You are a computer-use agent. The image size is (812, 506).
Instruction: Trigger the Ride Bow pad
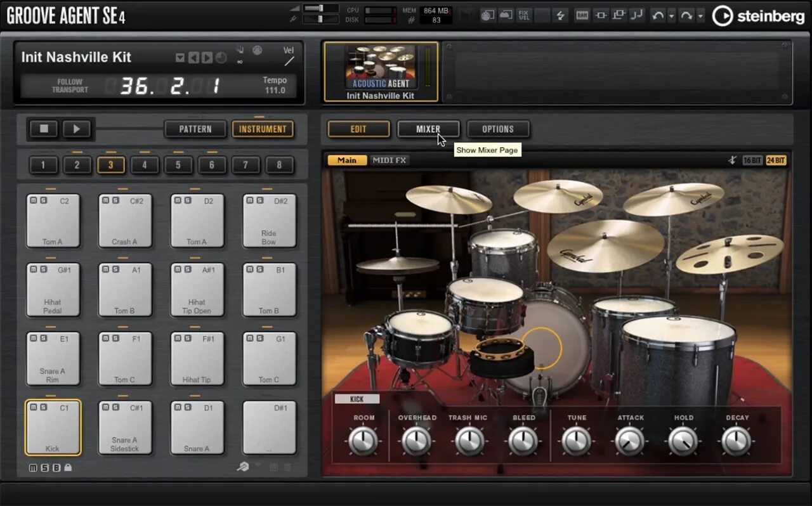tap(270, 221)
